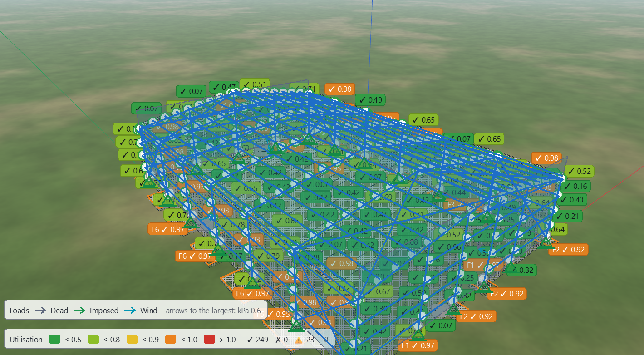Select the orange ≤ 1.0 utilisation swatch

[x=171, y=340]
